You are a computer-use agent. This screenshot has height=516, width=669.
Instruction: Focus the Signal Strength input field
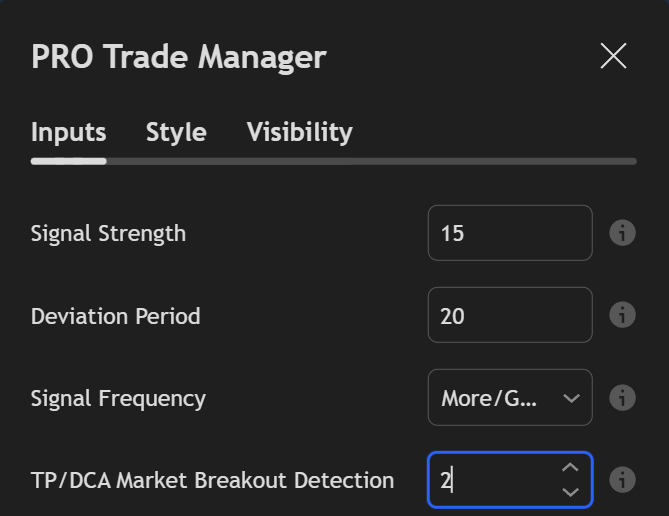point(509,233)
